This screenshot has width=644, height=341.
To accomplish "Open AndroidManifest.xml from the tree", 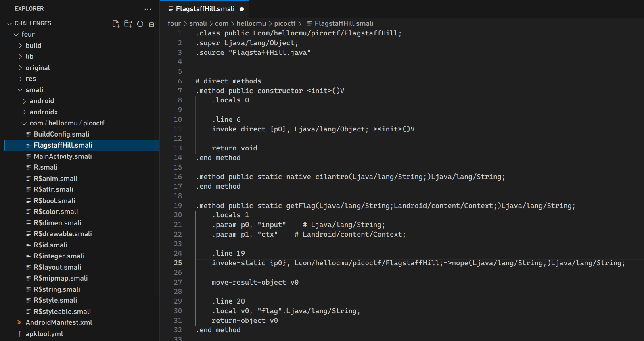I will 82,323.
